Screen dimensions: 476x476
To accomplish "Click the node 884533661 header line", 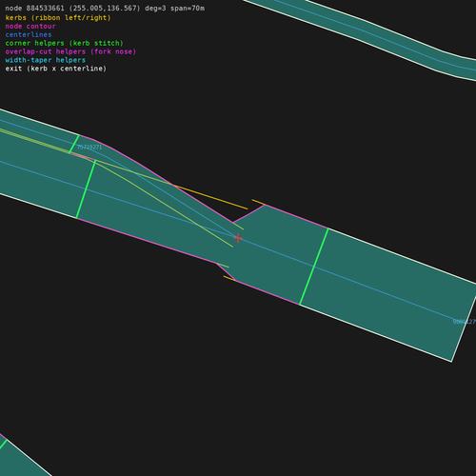I will [x=105, y=9].
